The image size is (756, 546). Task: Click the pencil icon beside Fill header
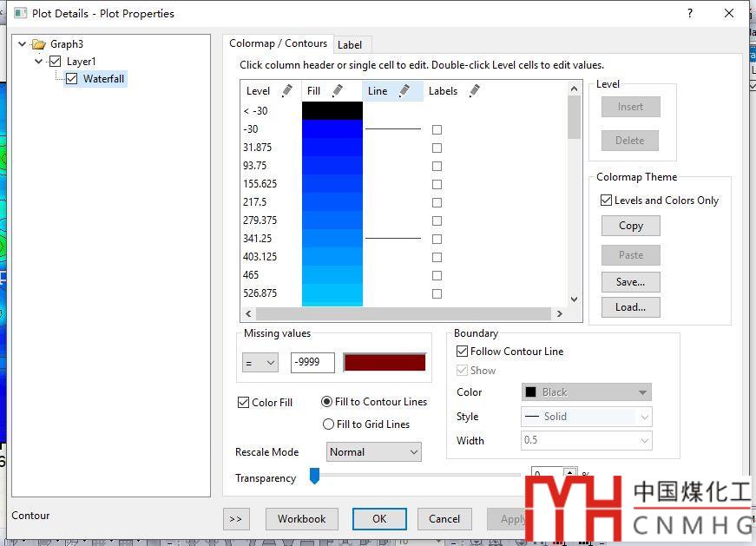pos(338,90)
